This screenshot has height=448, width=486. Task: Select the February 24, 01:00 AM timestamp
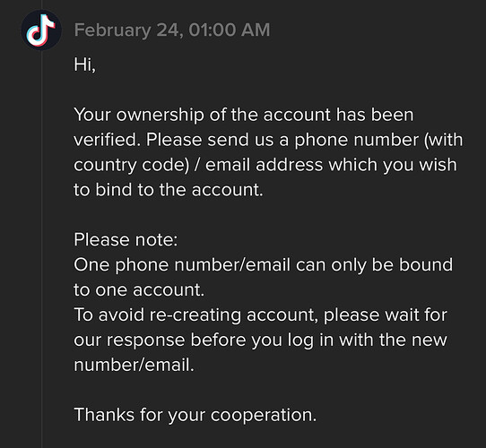click(172, 30)
